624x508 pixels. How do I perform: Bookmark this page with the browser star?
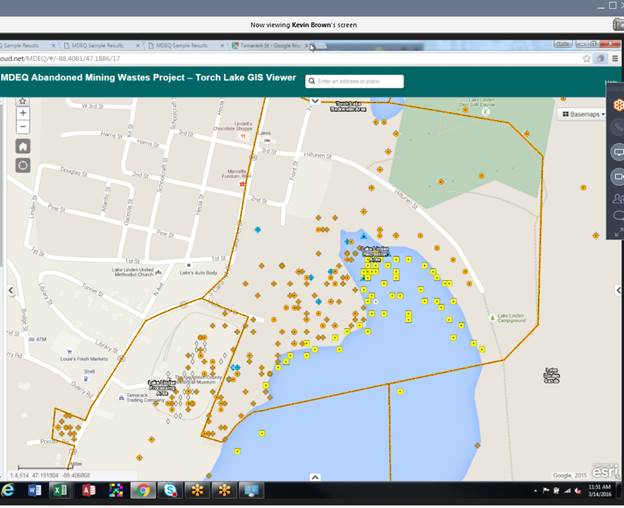586,59
